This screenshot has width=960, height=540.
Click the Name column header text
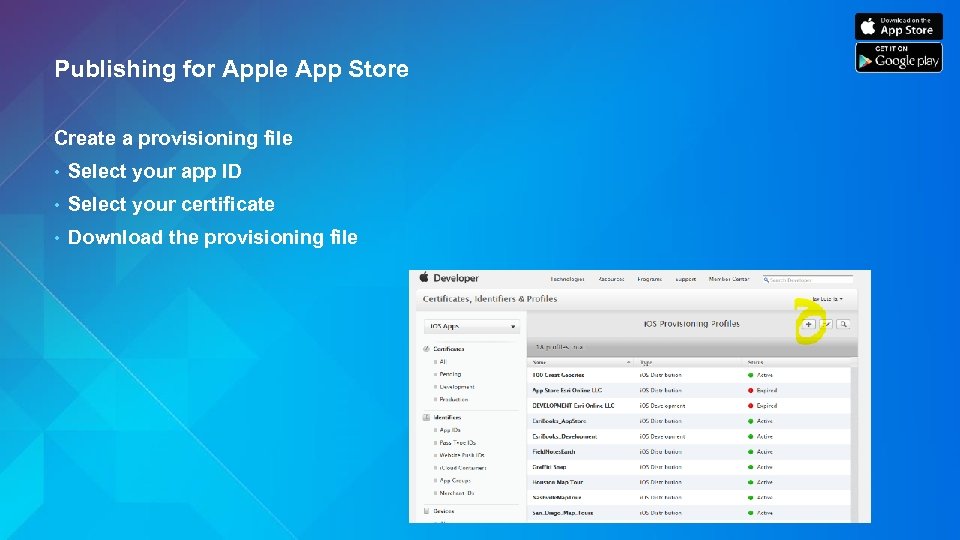[539, 362]
